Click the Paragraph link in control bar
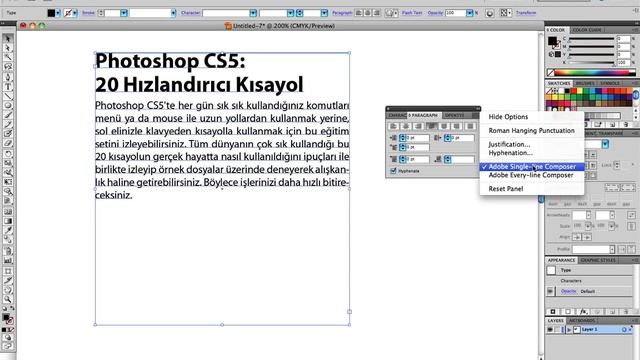The height and width of the screenshot is (360, 640). pos(342,13)
